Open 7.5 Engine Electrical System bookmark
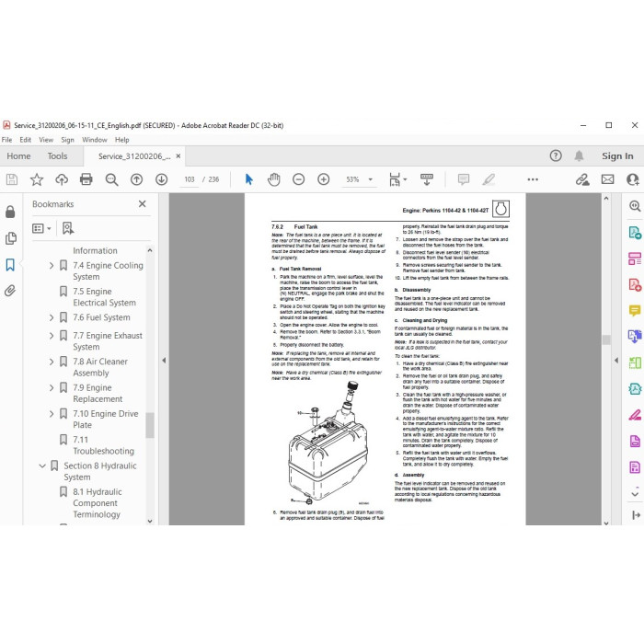The width and height of the screenshot is (644, 644). (x=104, y=297)
